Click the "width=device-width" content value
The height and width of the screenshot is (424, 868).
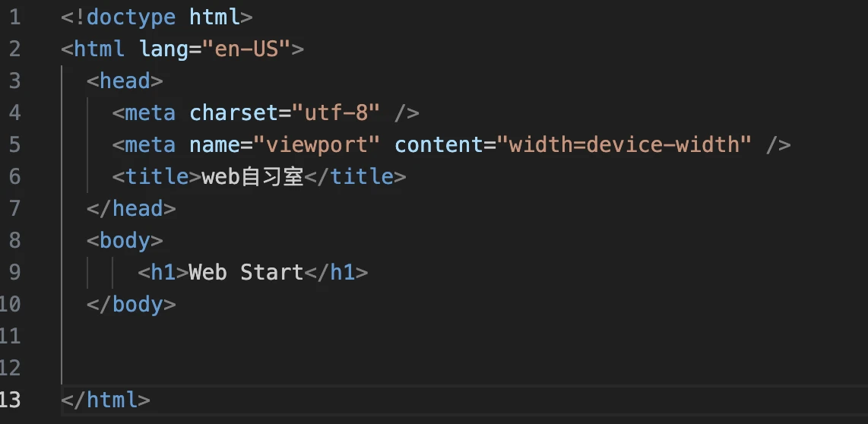(x=624, y=145)
